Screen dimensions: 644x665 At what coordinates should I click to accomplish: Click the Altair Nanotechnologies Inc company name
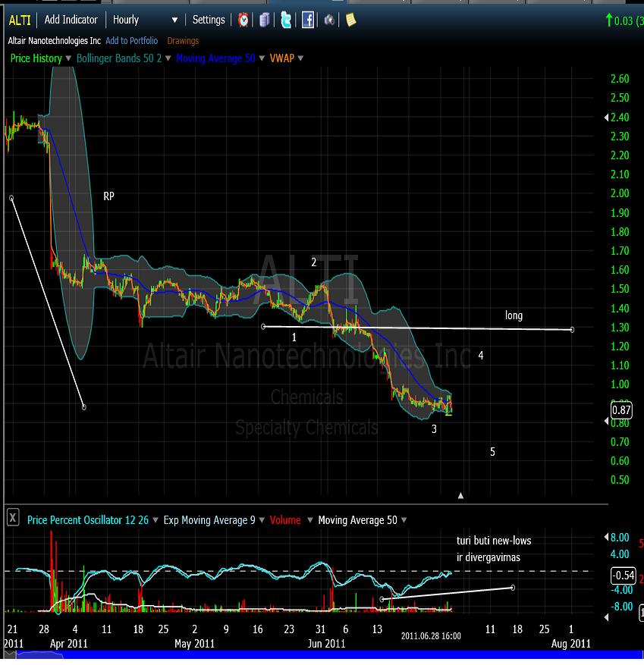pyautogui.click(x=55, y=41)
